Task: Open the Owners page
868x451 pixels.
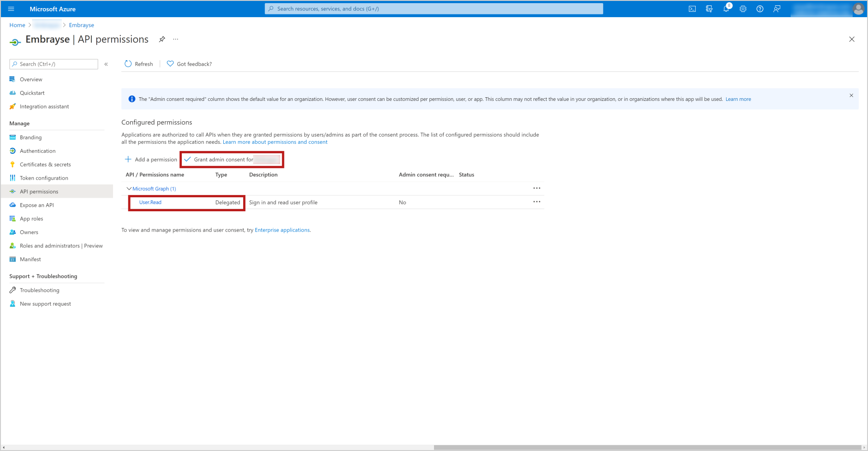Action: pyautogui.click(x=29, y=232)
